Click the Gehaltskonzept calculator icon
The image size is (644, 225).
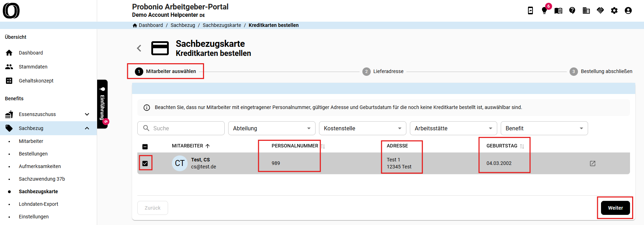tap(9, 81)
